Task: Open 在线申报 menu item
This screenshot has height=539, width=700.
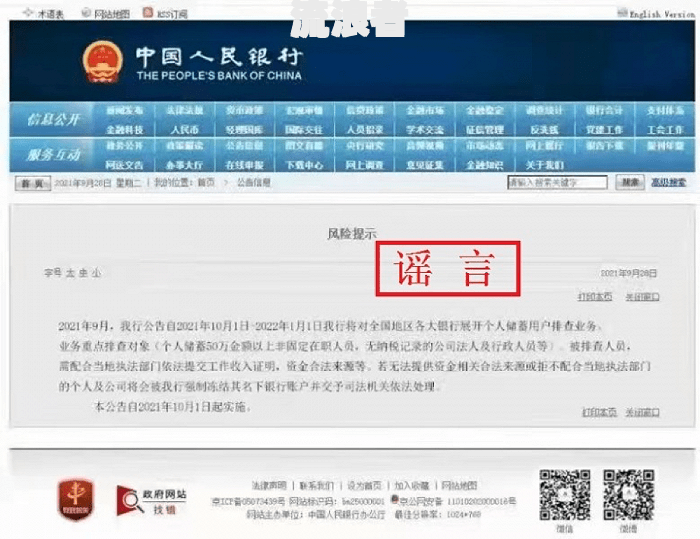Action: (244, 165)
